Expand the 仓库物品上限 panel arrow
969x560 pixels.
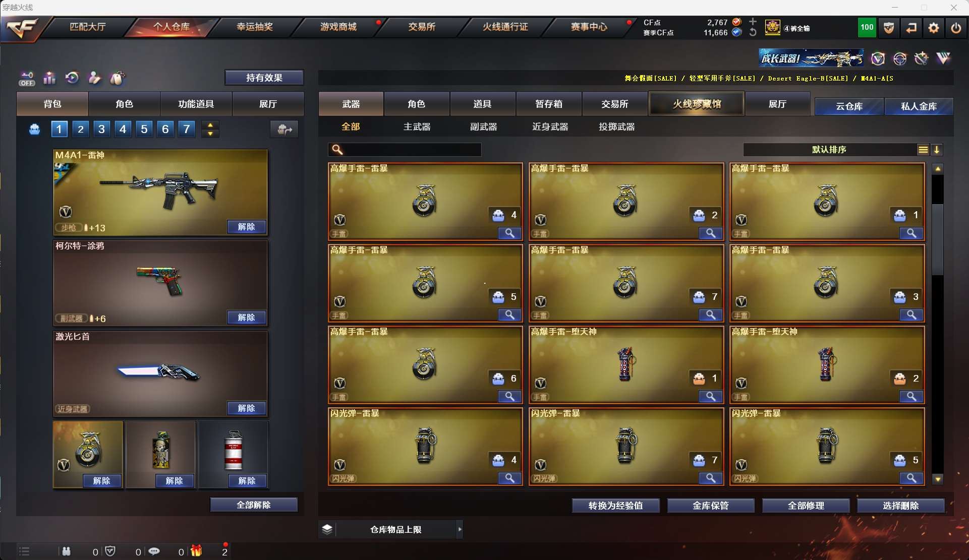coord(460,529)
